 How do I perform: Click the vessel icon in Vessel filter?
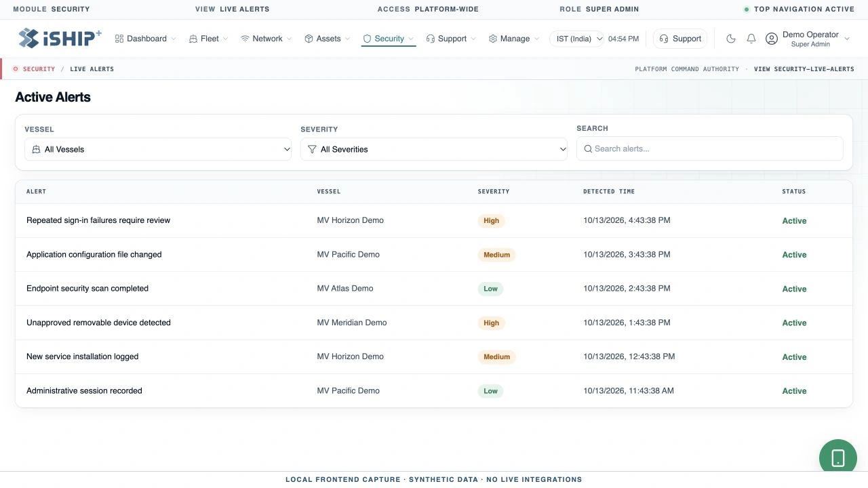pyautogui.click(x=36, y=149)
